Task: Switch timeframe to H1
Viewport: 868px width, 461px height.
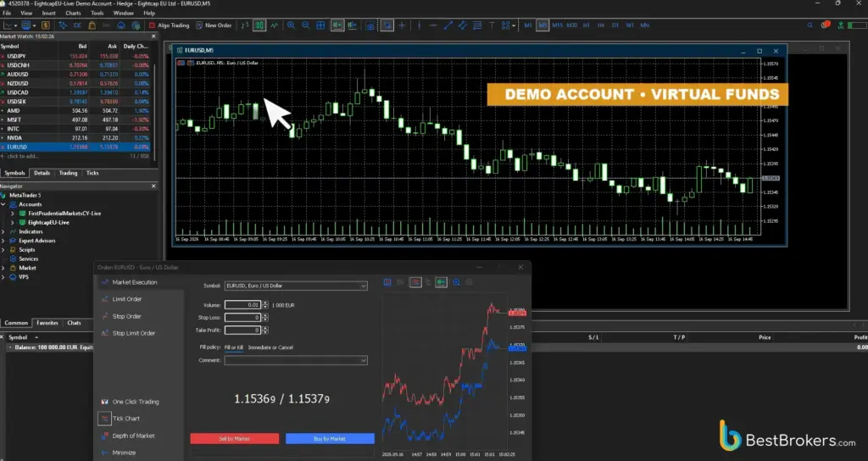Action: point(587,25)
